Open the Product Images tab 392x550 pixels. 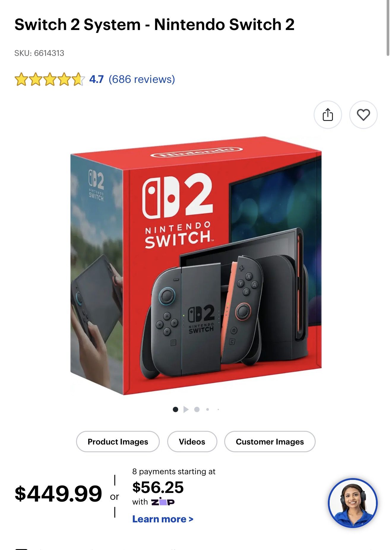(x=118, y=442)
